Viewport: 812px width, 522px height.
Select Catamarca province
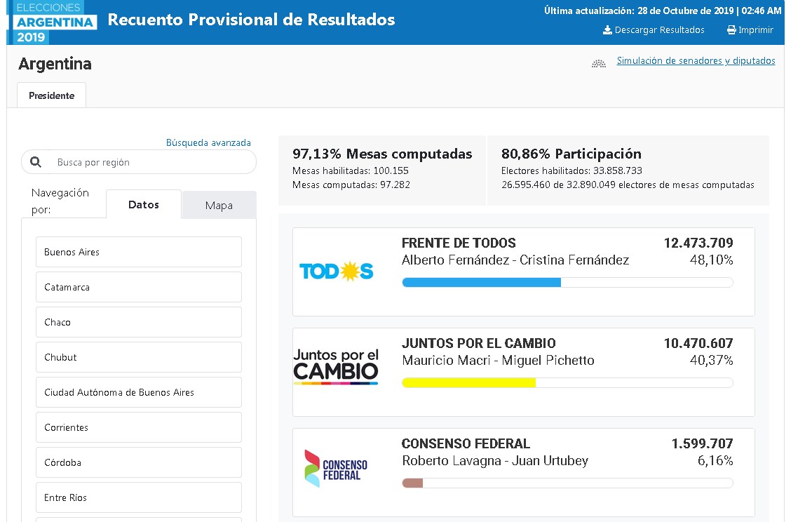pyautogui.click(x=139, y=287)
